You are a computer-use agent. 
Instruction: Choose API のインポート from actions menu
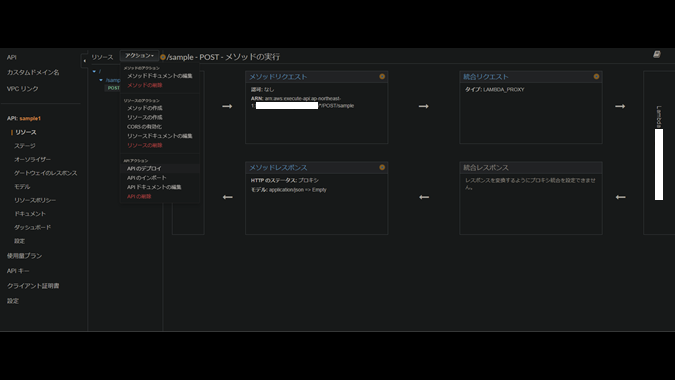pos(146,178)
